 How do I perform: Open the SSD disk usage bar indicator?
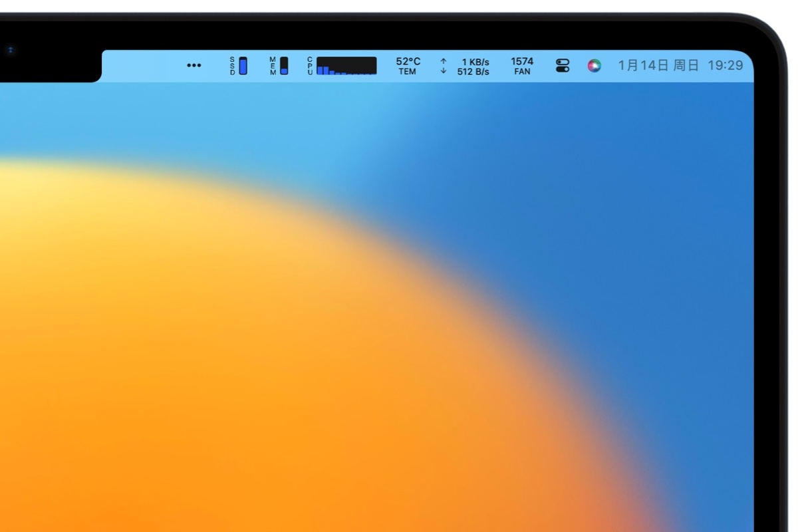(243, 66)
